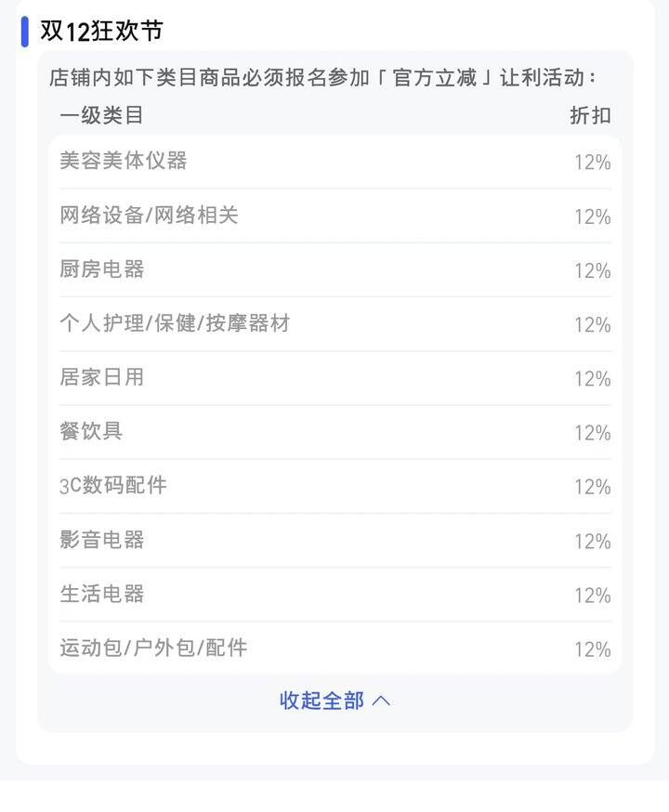669x812 pixels.
Task: Tap the 厨房电器 category row
Action: [102, 269]
